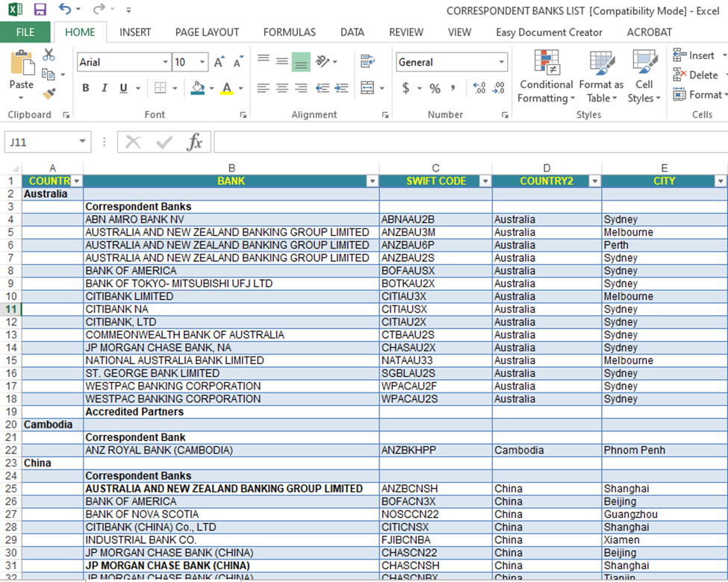This screenshot has height=582, width=728.
Task: Open the BANK column filter dropdown
Action: point(373,181)
